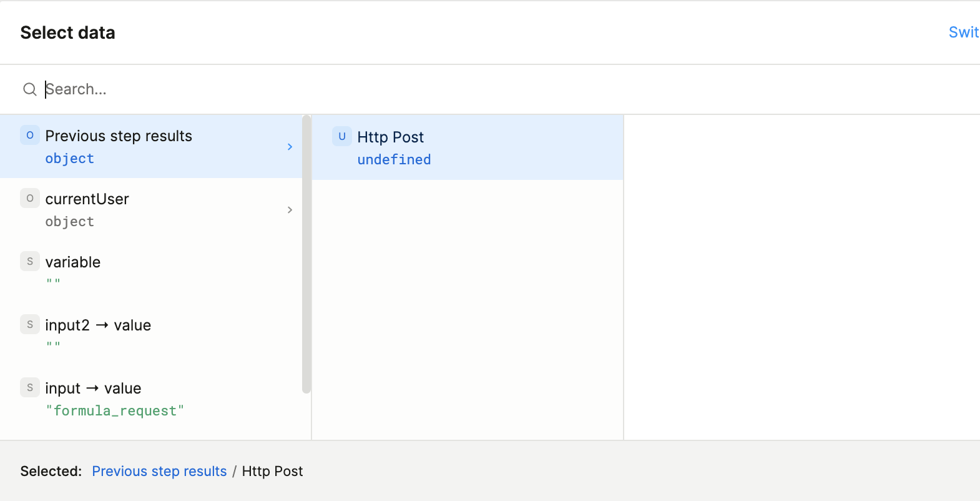Choose the input2 → value entry
The width and height of the screenshot is (980, 501).
click(98, 325)
